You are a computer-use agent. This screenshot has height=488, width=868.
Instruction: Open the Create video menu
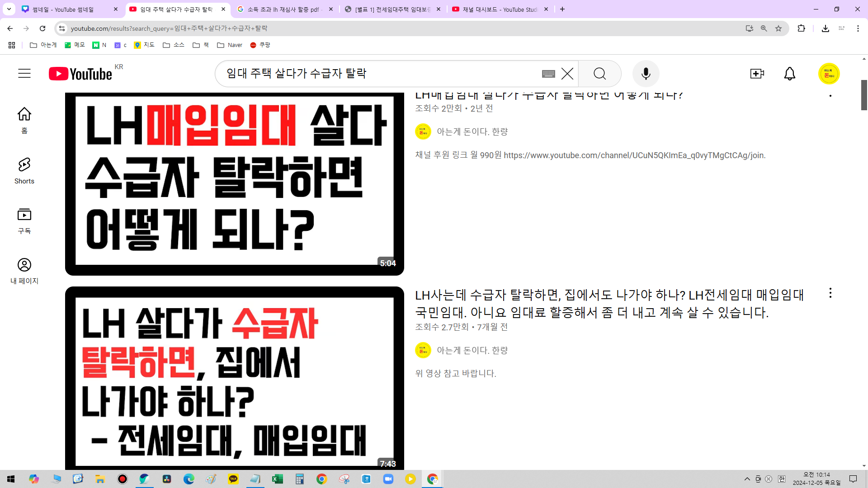(x=757, y=74)
